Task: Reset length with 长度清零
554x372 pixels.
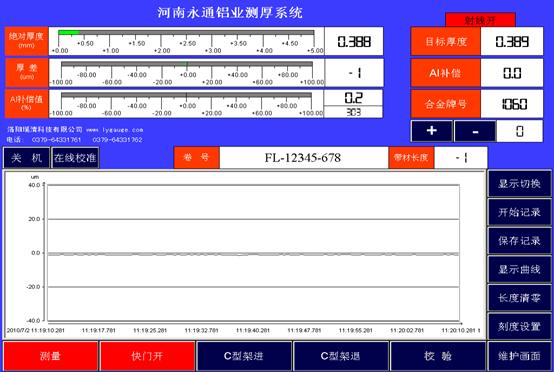Action: [x=519, y=298]
